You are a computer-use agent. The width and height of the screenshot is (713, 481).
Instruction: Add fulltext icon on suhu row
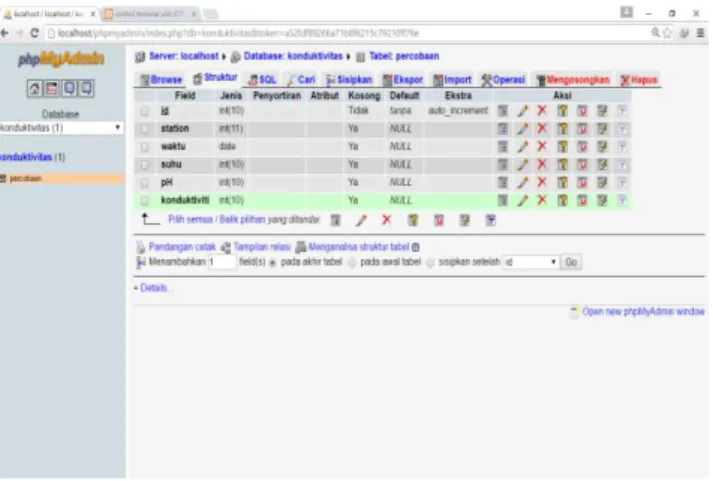[x=623, y=165]
